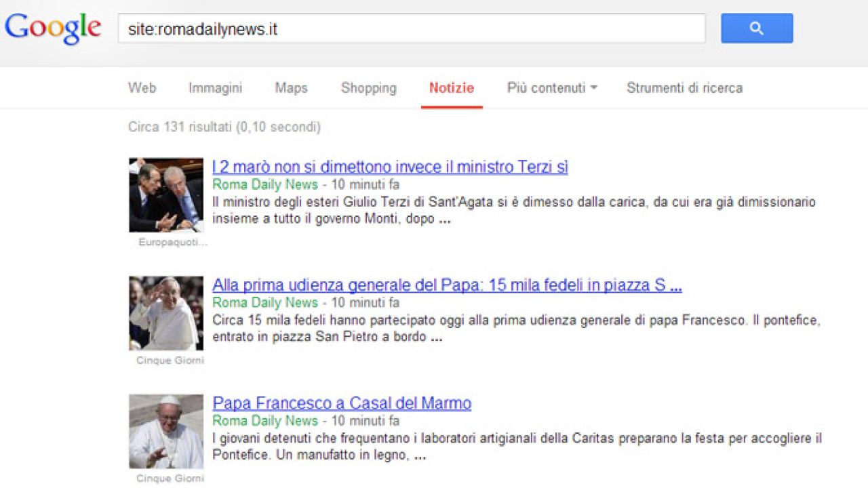
Task: Click Cinque Giorni caption under the udienza generale thumbnail
Action: coord(170,361)
